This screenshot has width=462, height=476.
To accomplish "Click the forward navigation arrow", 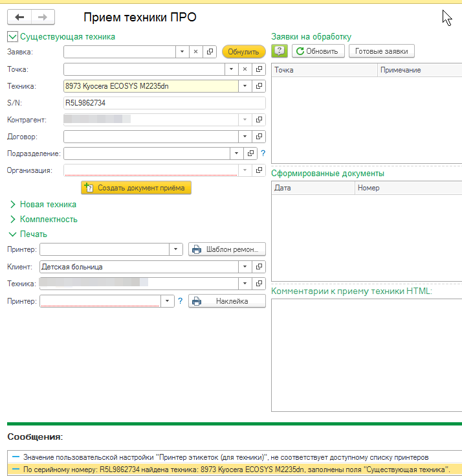I will [43, 17].
